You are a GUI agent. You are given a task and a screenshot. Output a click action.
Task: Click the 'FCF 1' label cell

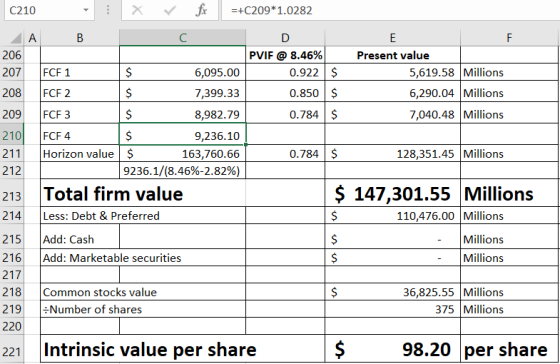click(80, 73)
